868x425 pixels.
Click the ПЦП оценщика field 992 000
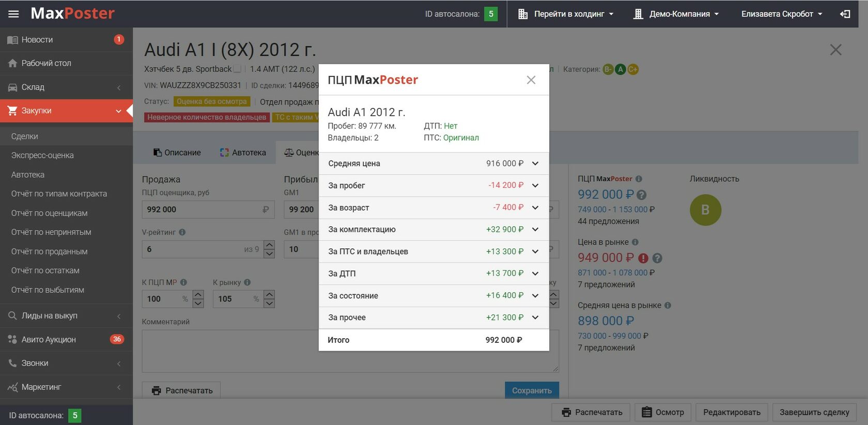[x=208, y=209]
